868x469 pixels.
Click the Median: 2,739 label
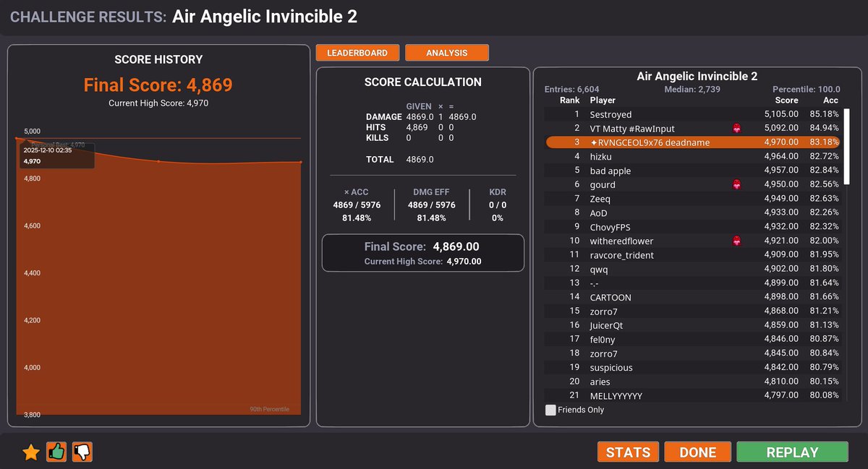pyautogui.click(x=694, y=89)
